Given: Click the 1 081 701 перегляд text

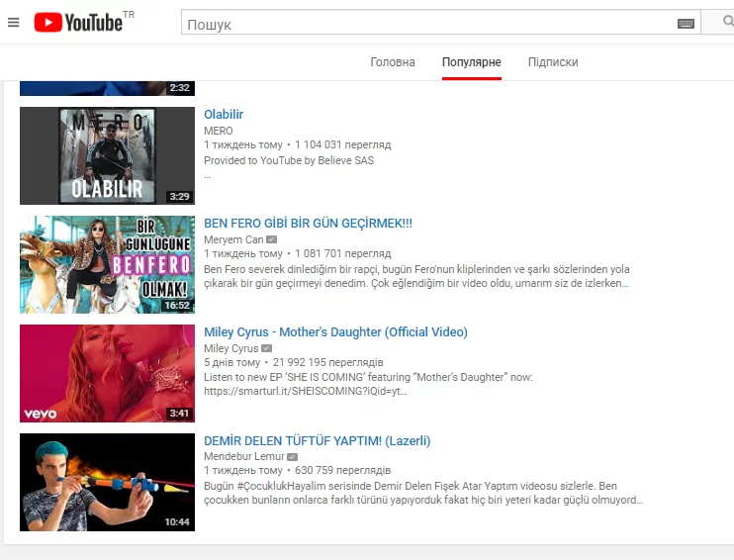Looking at the screenshot, I should pyautogui.click(x=342, y=253).
